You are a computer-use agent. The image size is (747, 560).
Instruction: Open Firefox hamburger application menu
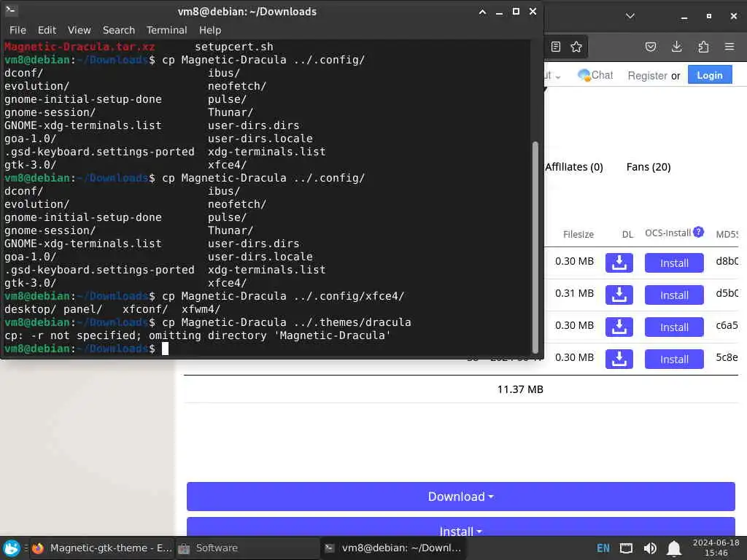[729, 47]
